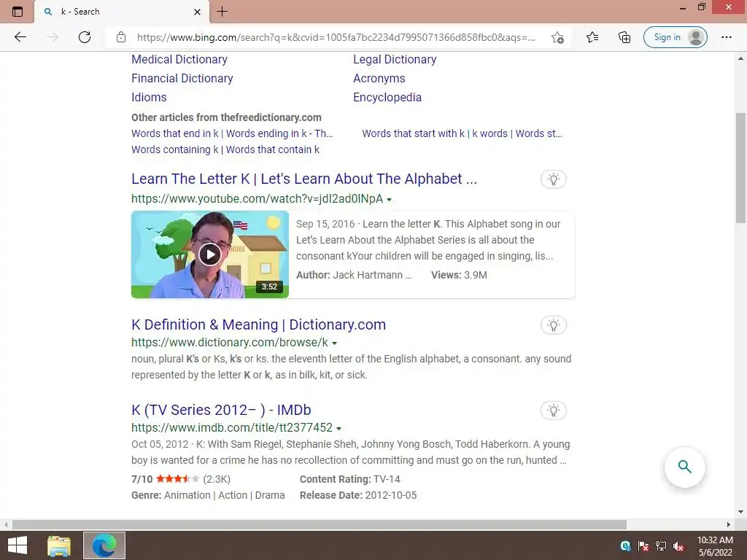This screenshot has height=560, width=747.
Task: Reload the page with the Refresh icon
Action: click(x=85, y=37)
